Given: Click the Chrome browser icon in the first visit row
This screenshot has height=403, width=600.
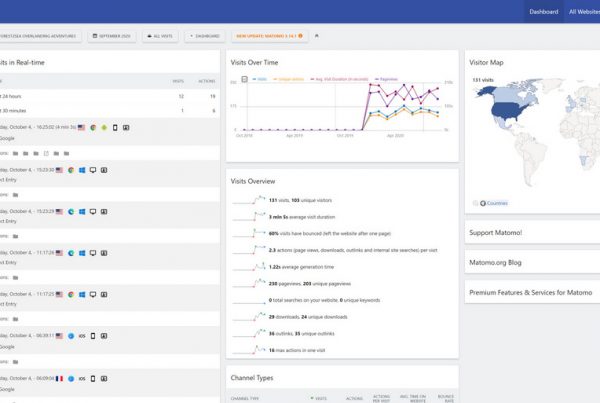Looking at the screenshot, I should point(92,128).
